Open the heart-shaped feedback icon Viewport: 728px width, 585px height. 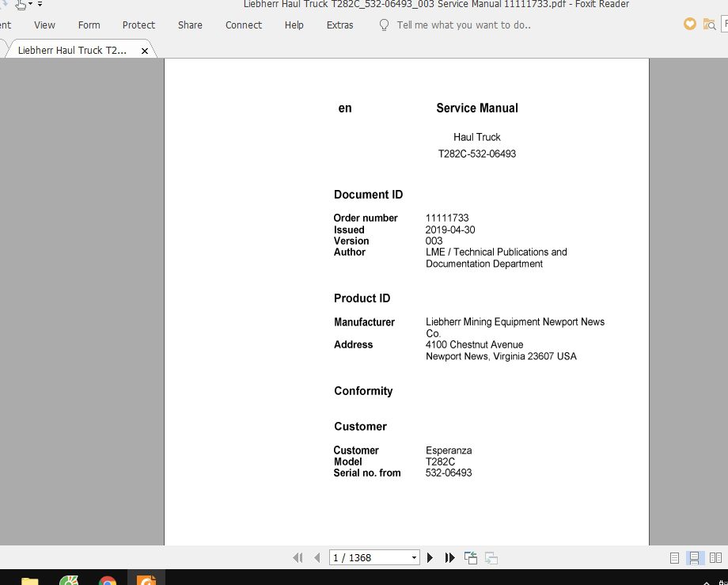coord(688,24)
